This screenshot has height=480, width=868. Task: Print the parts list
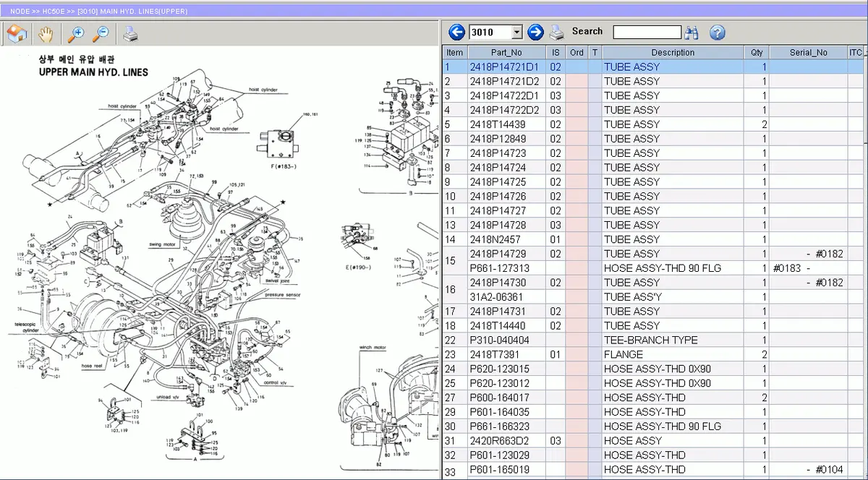(557, 32)
